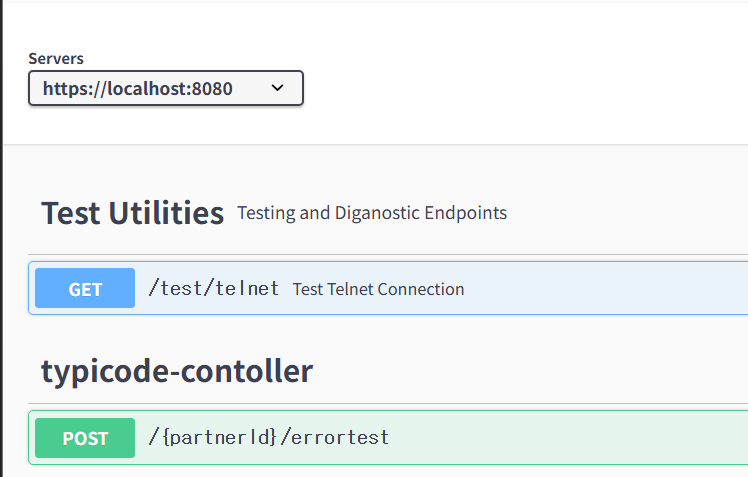
Task: Collapse the typicode-contoller section heading
Action: pyautogui.click(x=176, y=371)
